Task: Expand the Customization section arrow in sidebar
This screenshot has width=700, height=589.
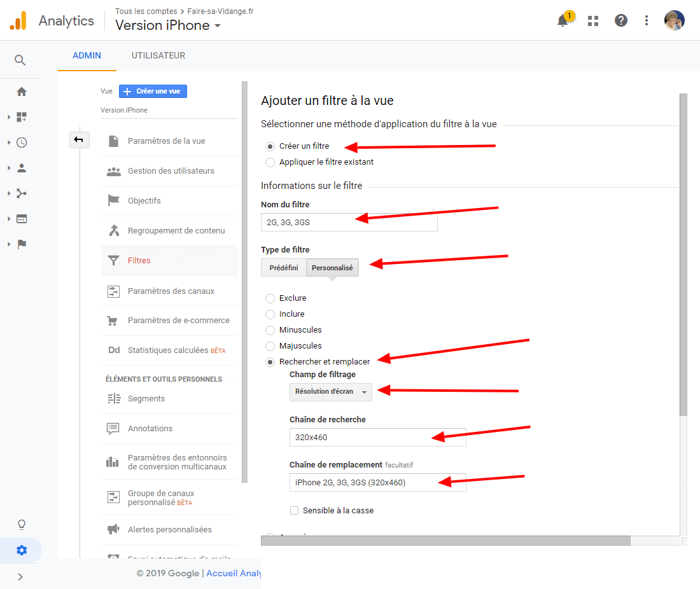Action: click(9, 117)
